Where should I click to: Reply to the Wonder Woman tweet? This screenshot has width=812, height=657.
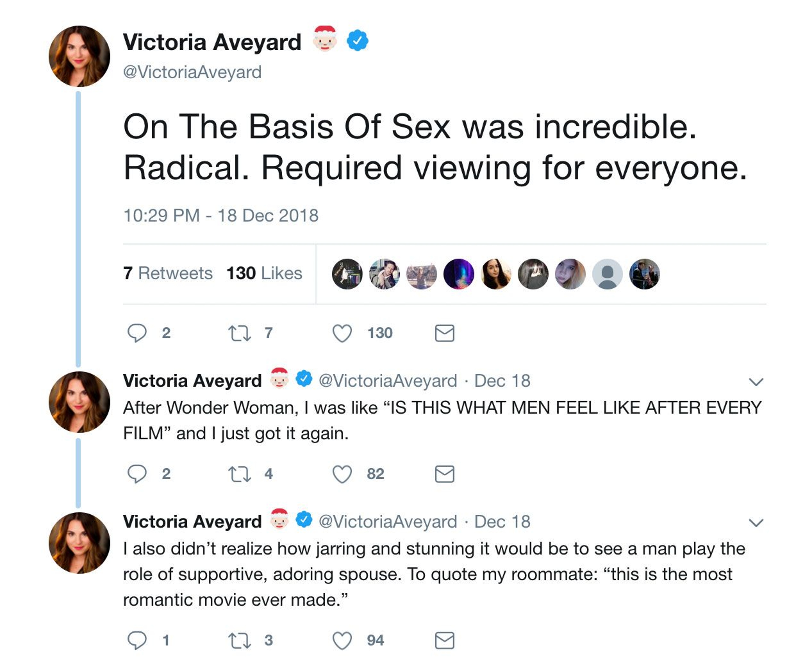pos(137,474)
